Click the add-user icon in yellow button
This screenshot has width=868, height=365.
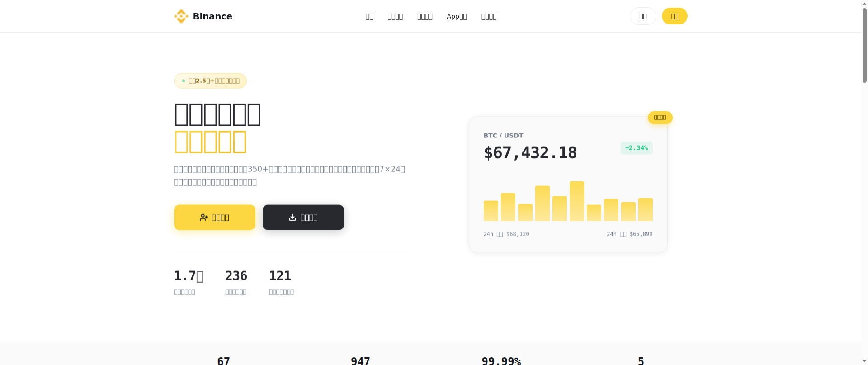(x=204, y=218)
